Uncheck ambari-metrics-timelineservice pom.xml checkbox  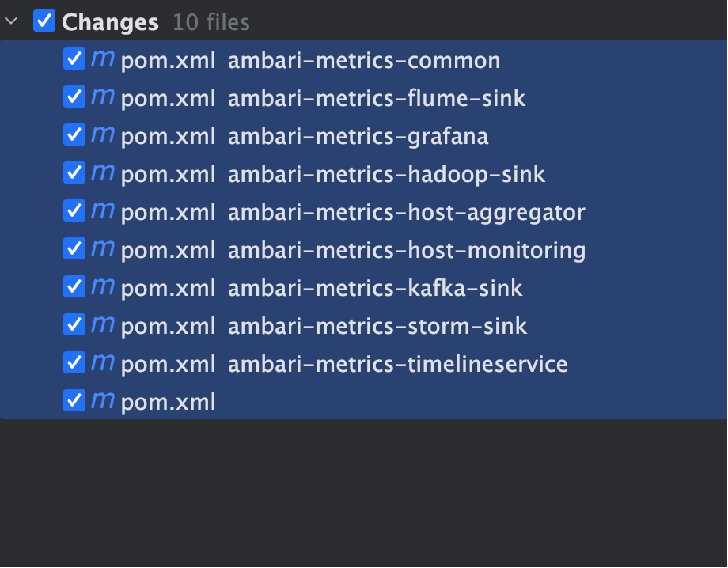pyautogui.click(x=74, y=362)
